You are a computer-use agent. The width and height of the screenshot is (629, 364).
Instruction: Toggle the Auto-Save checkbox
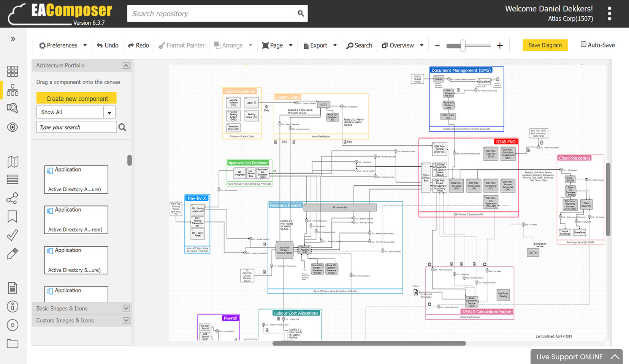click(583, 44)
